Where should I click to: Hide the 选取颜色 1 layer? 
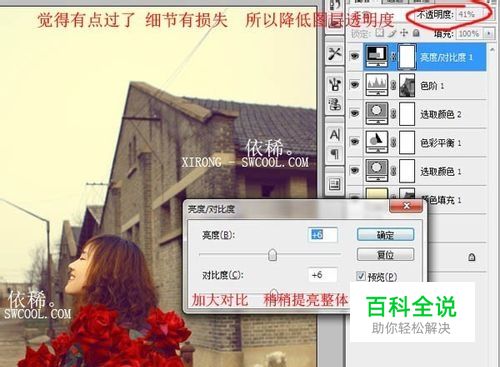[x=355, y=170]
